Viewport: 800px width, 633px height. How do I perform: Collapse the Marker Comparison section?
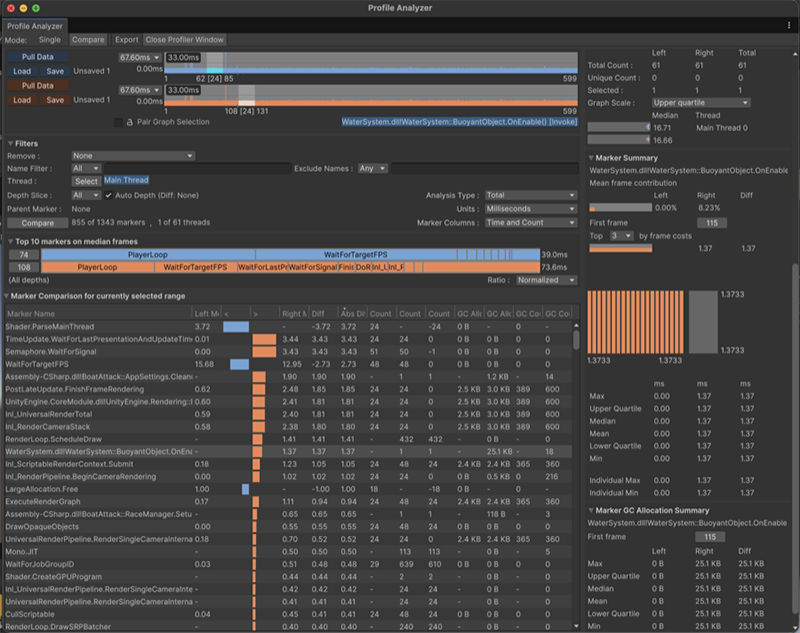click(6, 296)
